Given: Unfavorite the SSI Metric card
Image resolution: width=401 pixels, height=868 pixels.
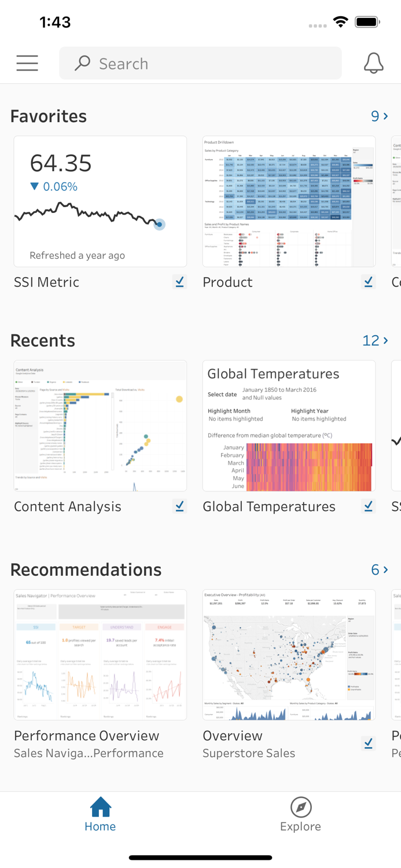Looking at the screenshot, I should coord(180,281).
